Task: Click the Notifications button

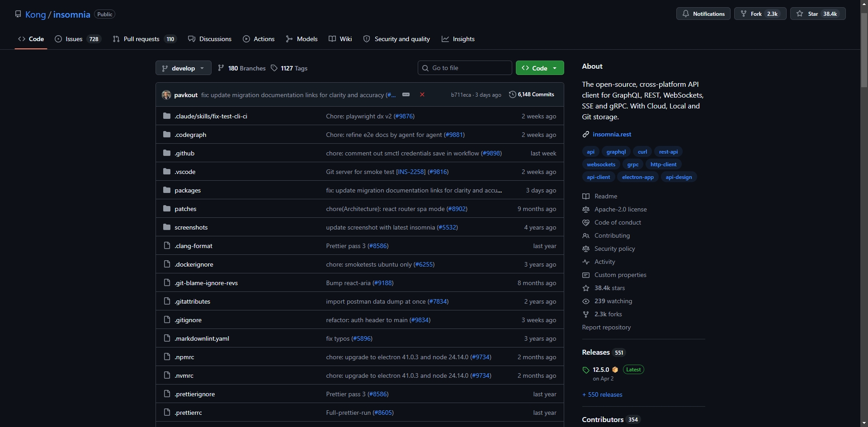Action: tap(703, 14)
